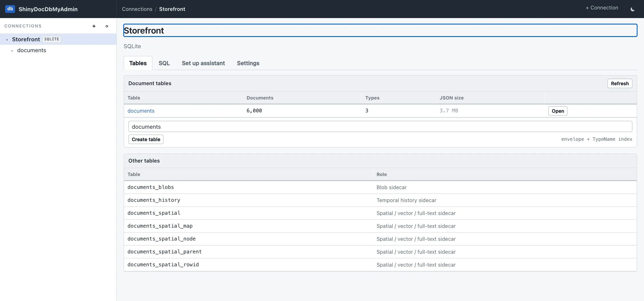This screenshot has height=301, width=644.
Task: Click the Types value 3
Action: tap(367, 111)
